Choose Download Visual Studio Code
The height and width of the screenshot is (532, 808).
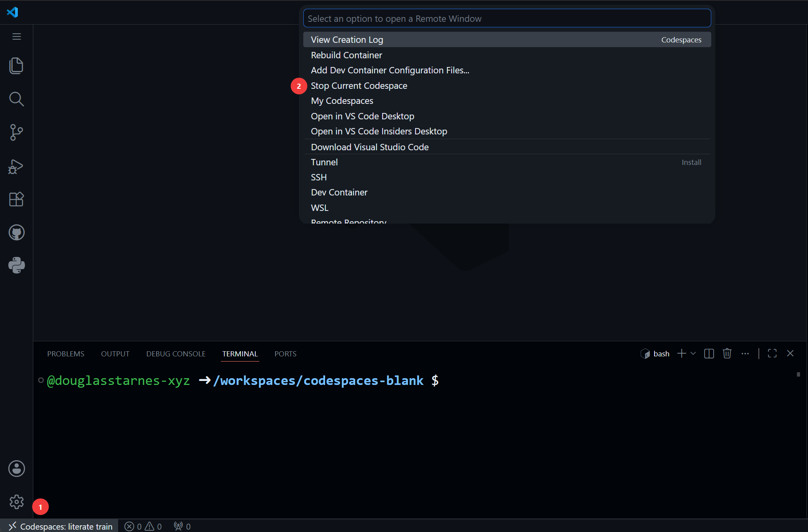(x=507, y=147)
